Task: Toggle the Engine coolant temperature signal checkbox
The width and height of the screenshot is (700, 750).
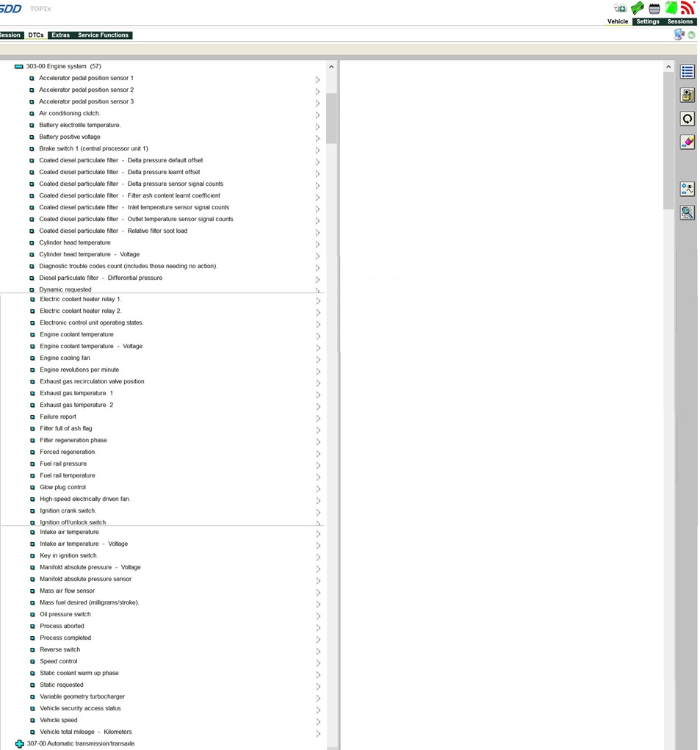Action: (x=32, y=335)
